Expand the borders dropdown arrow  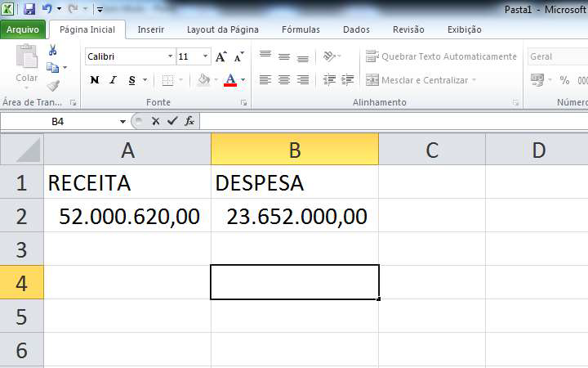pyautogui.click(x=180, y=80)
